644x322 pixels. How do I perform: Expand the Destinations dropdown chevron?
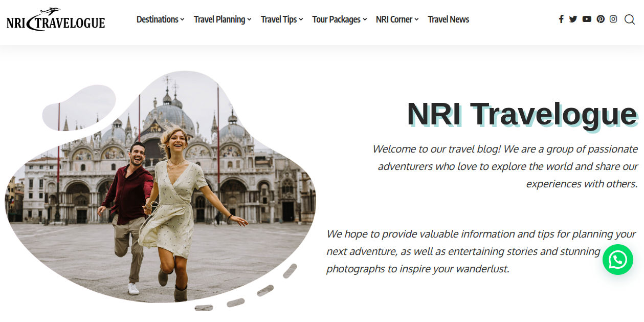click(182, 20)
